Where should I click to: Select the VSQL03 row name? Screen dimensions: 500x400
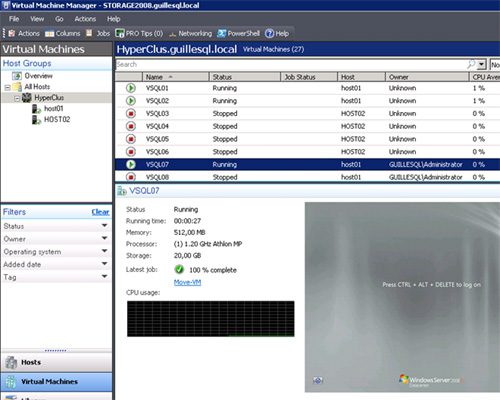click(x=157, y=114)
